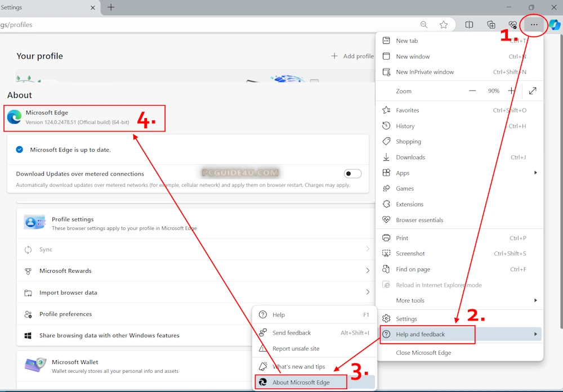This screenshot has width=563, height=392.
Task: Open a new tab with plus button
Action: pyautogui.click(x=111, y=7)
